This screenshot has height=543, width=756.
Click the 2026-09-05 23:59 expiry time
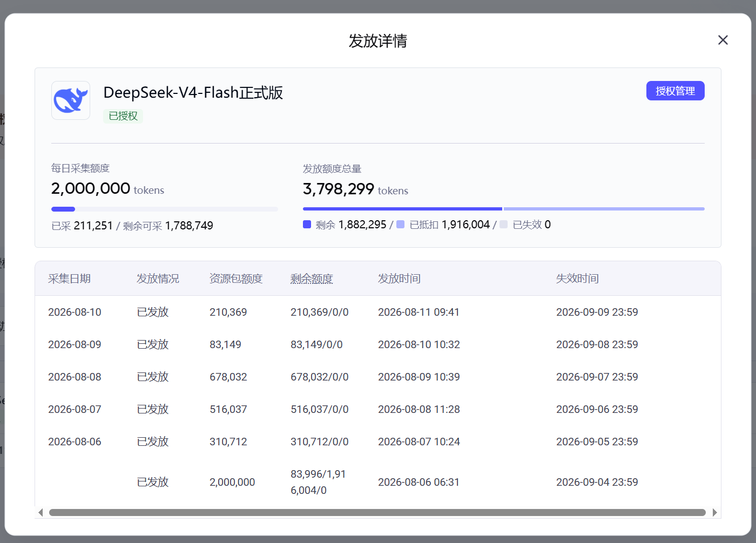click(597, 442)
